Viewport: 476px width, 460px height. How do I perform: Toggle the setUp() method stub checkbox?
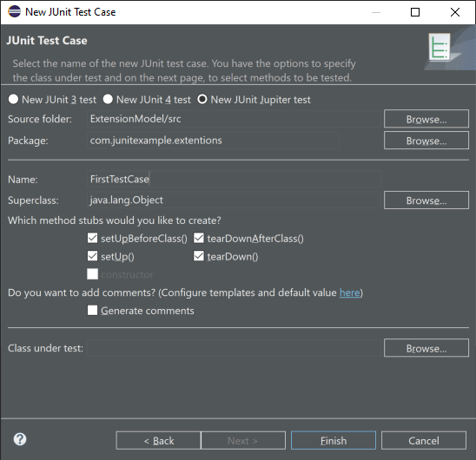(x=93, y=256)
